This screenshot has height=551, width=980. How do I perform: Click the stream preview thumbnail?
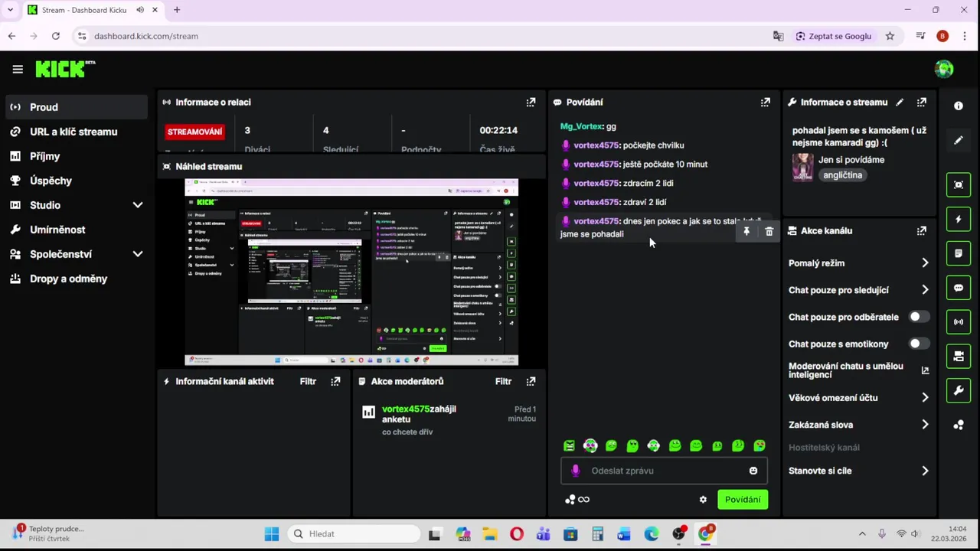(351, 272)
